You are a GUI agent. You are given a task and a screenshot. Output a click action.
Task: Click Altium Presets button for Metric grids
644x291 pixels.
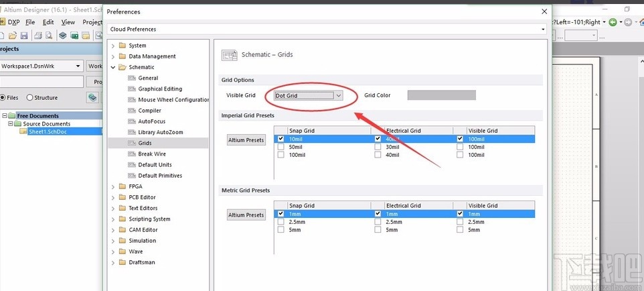(246, 215)
